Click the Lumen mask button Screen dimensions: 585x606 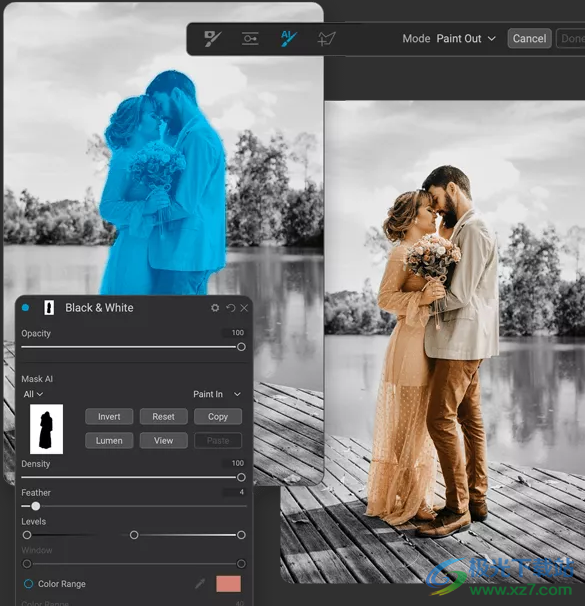pos(109,441)
